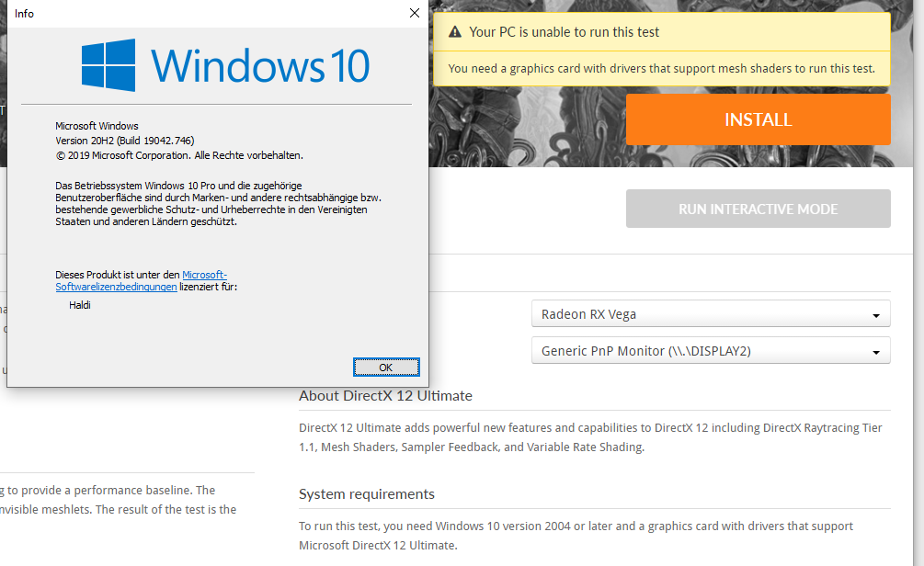
Task: Click the 'Info' dialog title
Action: 24,14
